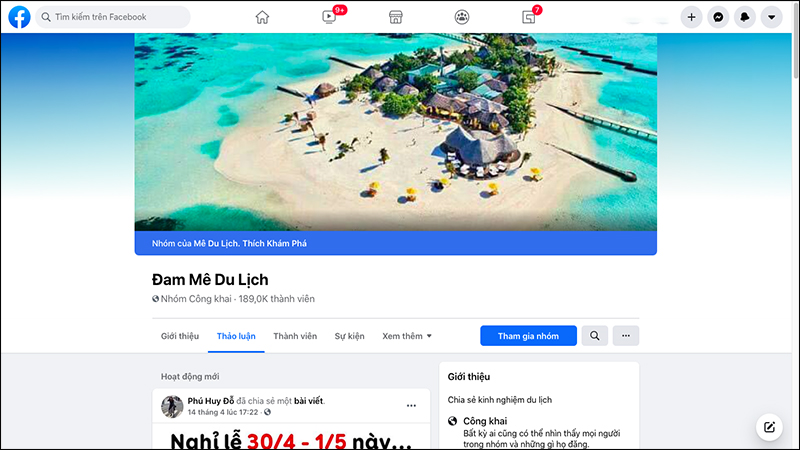Viewport: 800px width, 450px height.
Task: Click the Nghỉ lễ 30/4 - 1/5 post image
Action: coord(291,437)
